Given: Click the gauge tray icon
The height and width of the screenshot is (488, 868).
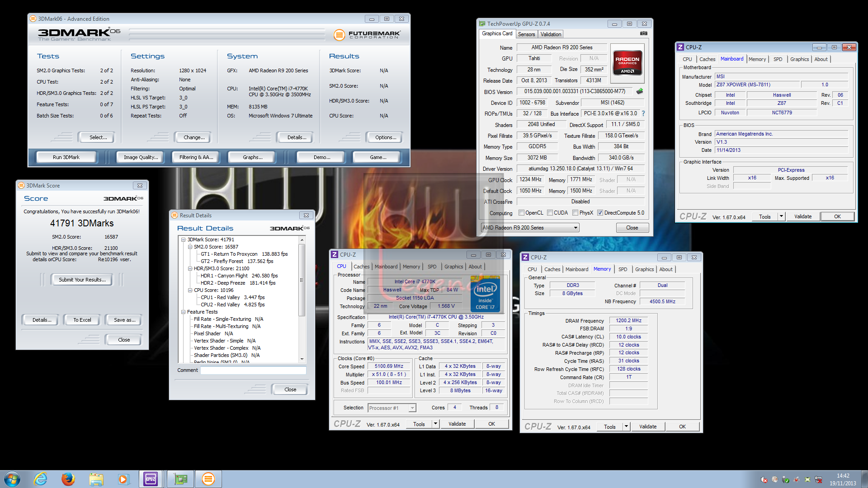Looking at the screenshot, I should tap(775, 479).
